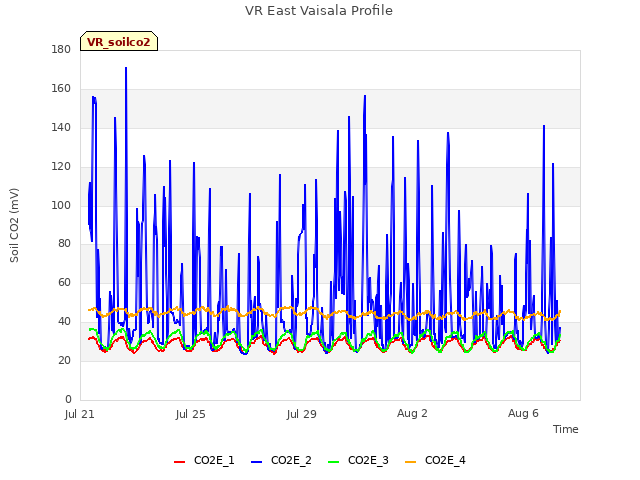
Task: Click the 0 y-axis tick label
Action: (68, 399)
